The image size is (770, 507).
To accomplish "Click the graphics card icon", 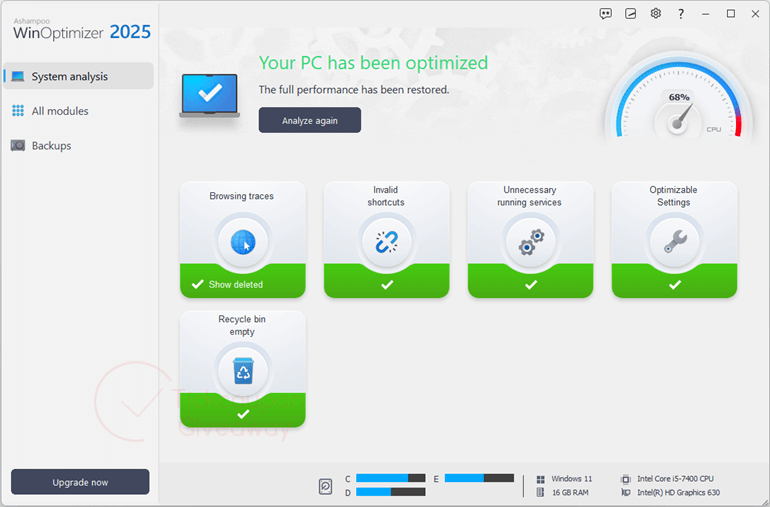I will (x=626, y=492).
